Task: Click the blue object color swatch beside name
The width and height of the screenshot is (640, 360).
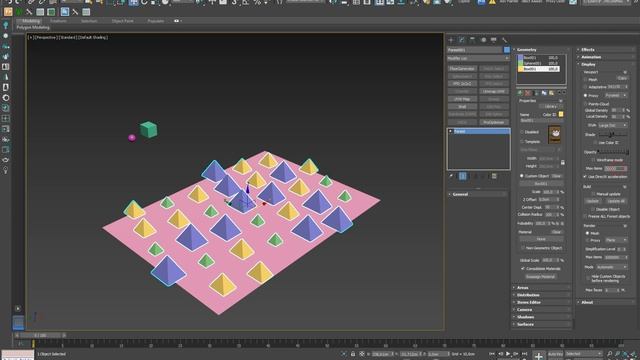Action: (507, 50)
